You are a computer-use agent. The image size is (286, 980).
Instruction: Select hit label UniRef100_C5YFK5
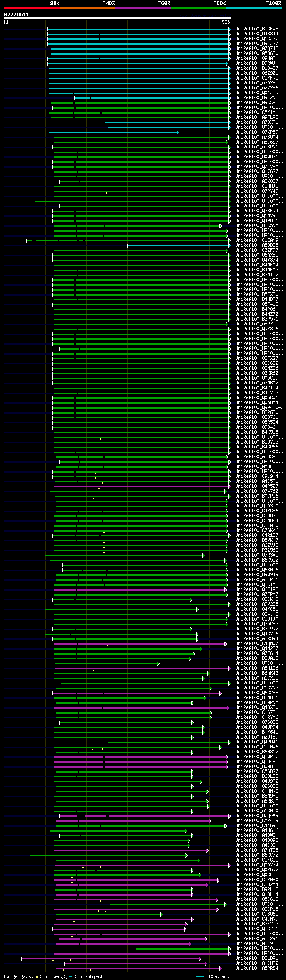point(257,78)
